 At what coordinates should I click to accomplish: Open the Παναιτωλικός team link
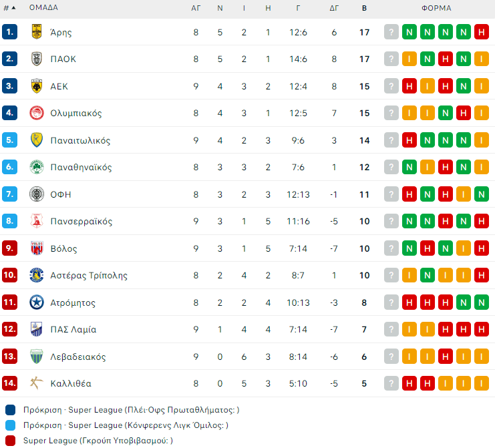80,140
